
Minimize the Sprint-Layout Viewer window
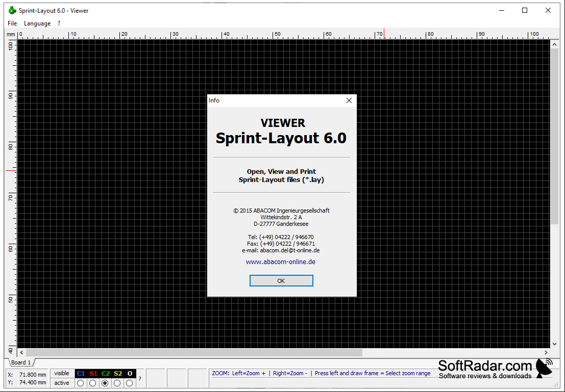click(x=502, y=10)
